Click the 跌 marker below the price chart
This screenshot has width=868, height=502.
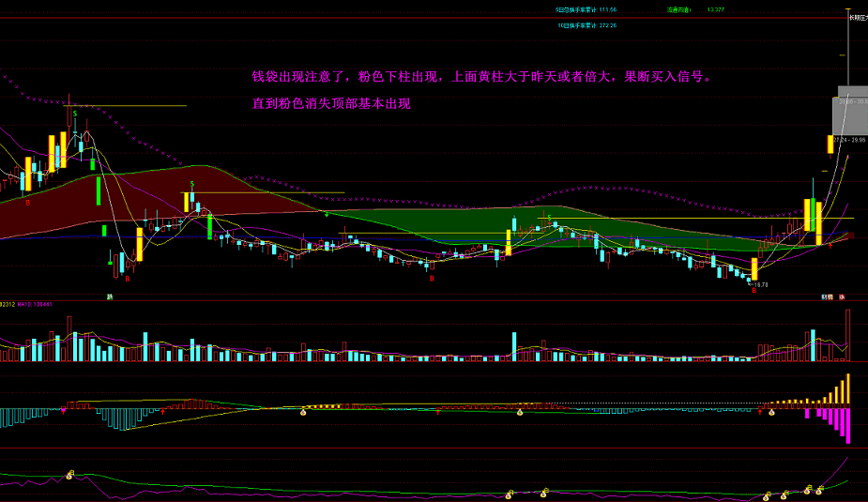click(x=110, y=297)
